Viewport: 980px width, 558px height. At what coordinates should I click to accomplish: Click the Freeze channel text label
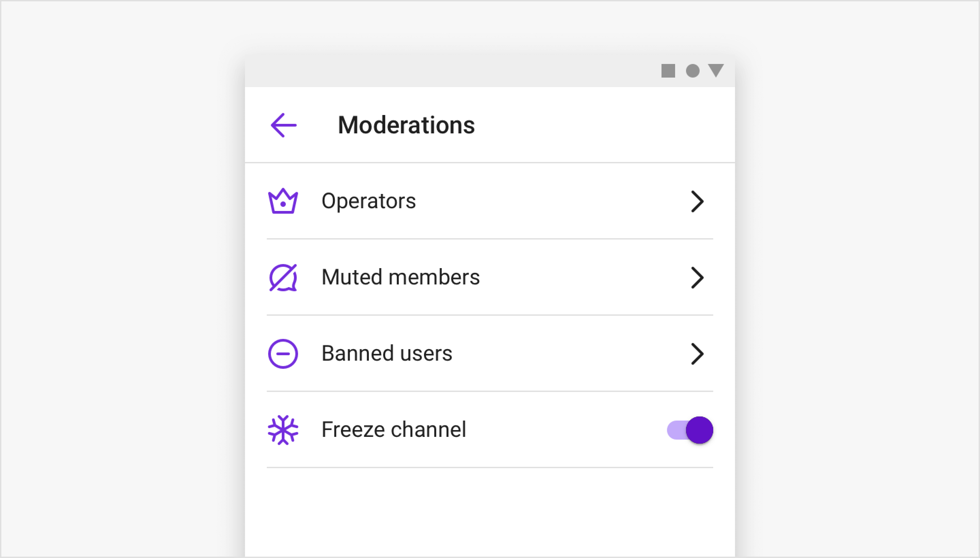[x=394, y=429]
